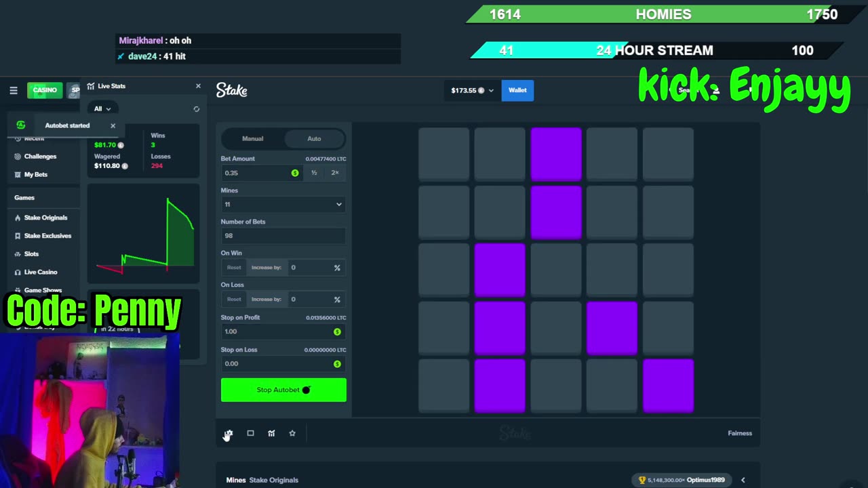The height and width of the screenshot is (488, 868).
Task: Dismiss the Autobet started notification
Action: [113, 125]
